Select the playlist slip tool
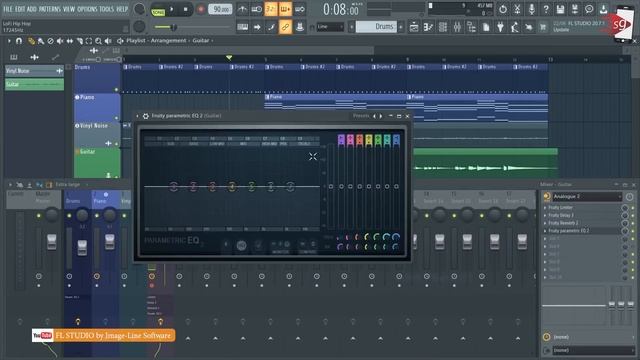 tap(70, 41)
